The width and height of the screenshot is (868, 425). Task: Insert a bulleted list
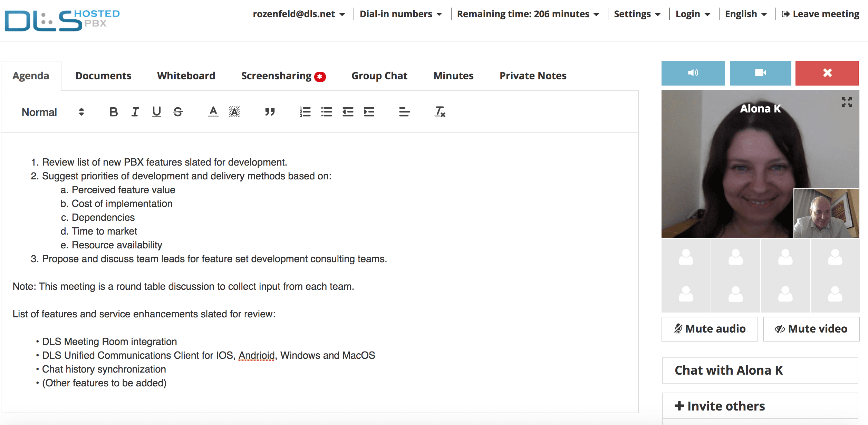(x=326, y=112)
